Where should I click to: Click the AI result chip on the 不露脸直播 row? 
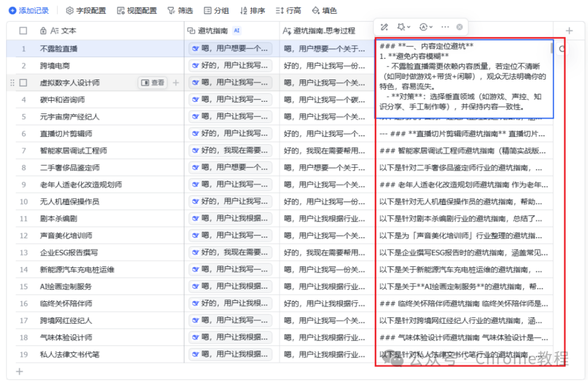pyautogui.click(x=230, y=49)
